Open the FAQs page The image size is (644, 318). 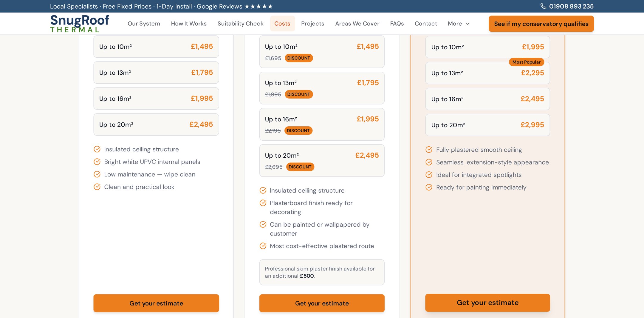pos(397,24)
